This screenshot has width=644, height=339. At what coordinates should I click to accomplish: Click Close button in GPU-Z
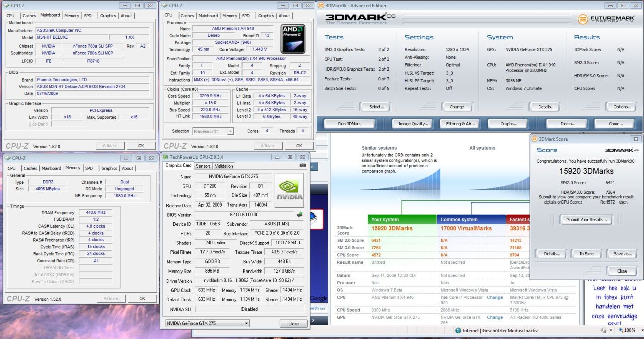coord(293,323)
